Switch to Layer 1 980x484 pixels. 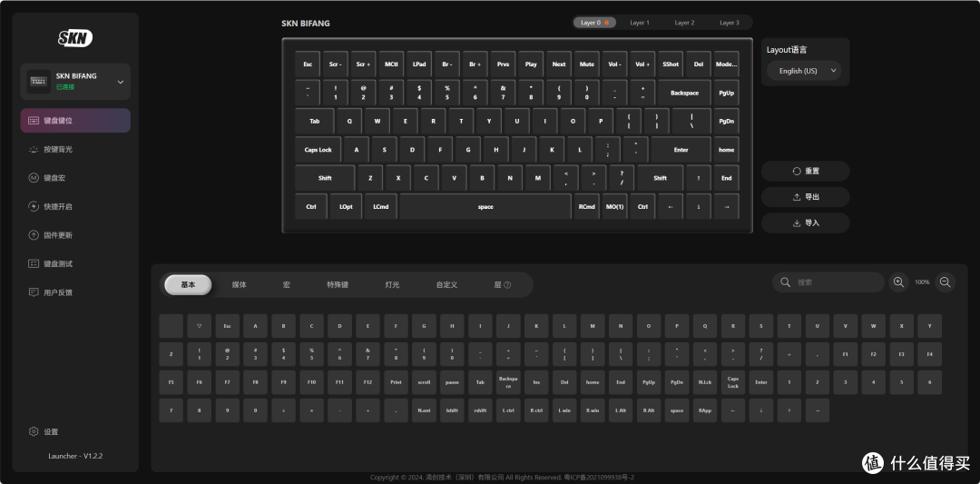coord(640,23)
